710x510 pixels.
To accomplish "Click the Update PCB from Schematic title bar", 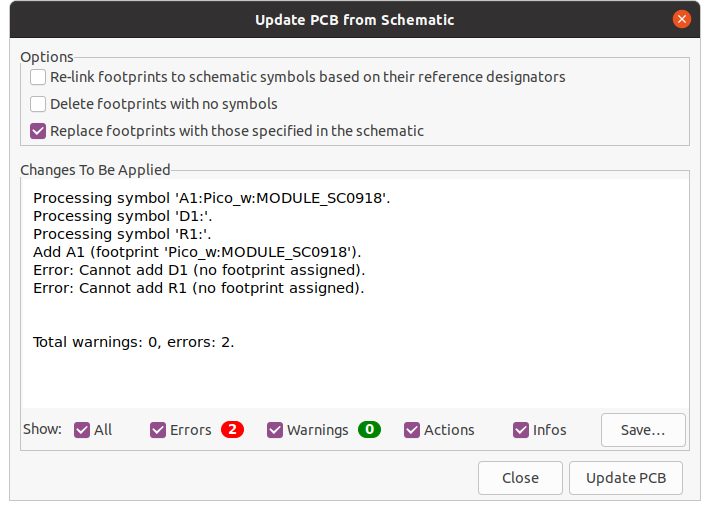I will pos(354,19).
